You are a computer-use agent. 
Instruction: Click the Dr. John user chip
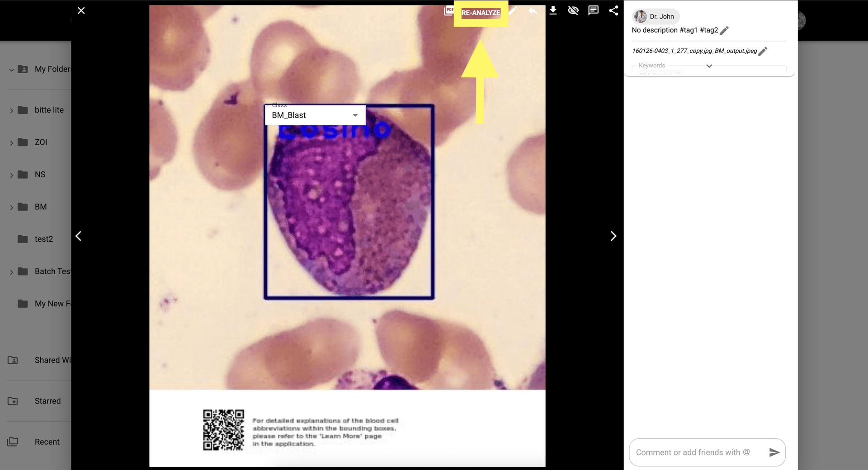click(x=656, y=17)
